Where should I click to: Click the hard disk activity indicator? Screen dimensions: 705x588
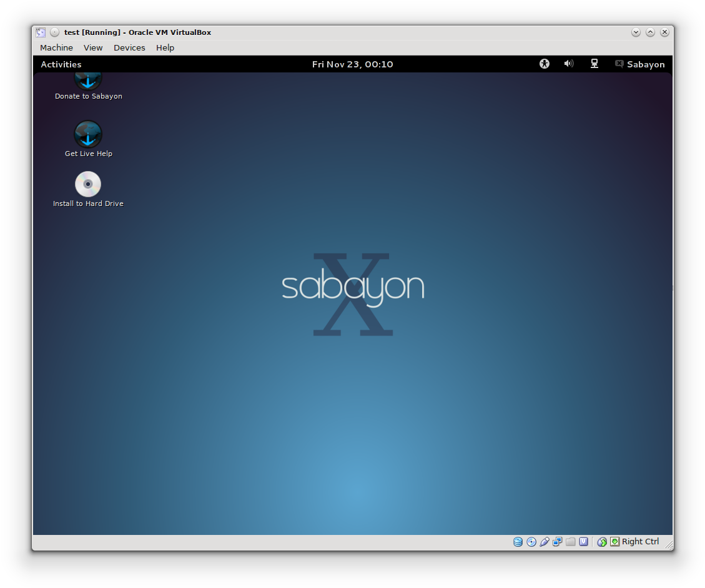pos(518,542)
